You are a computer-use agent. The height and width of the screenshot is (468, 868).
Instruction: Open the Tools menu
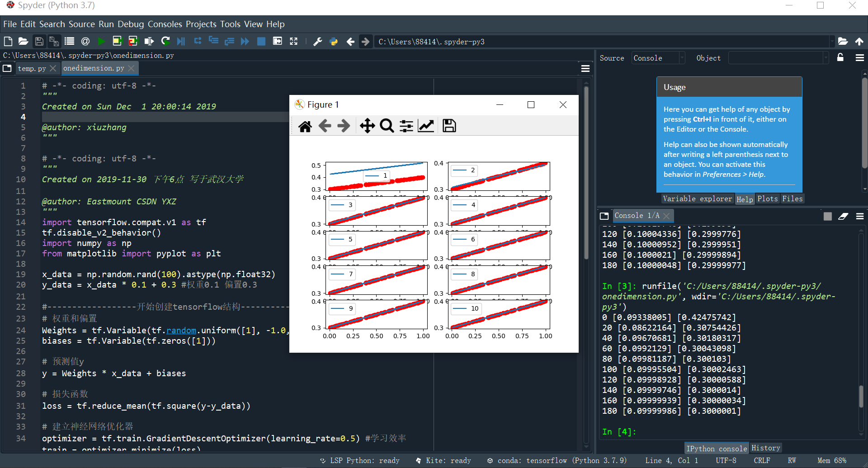(x=231, y=24)
